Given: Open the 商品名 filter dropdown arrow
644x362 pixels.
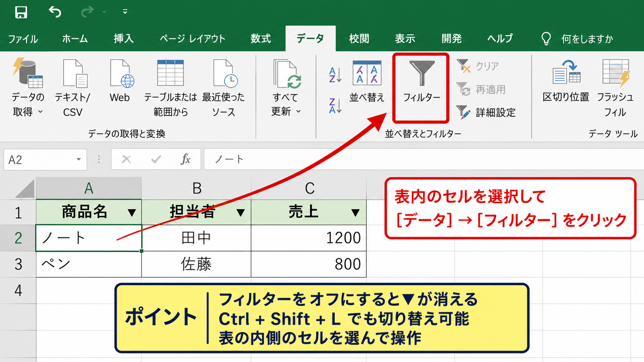Looking at the screenshot, I should [x=132, y=212].
